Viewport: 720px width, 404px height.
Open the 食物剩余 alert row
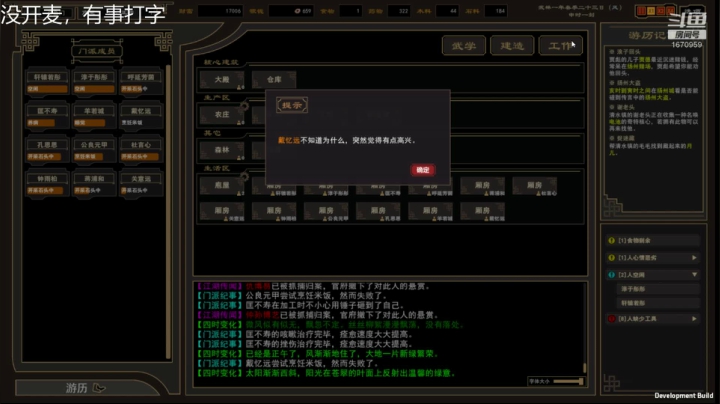(x=653, y=241)
